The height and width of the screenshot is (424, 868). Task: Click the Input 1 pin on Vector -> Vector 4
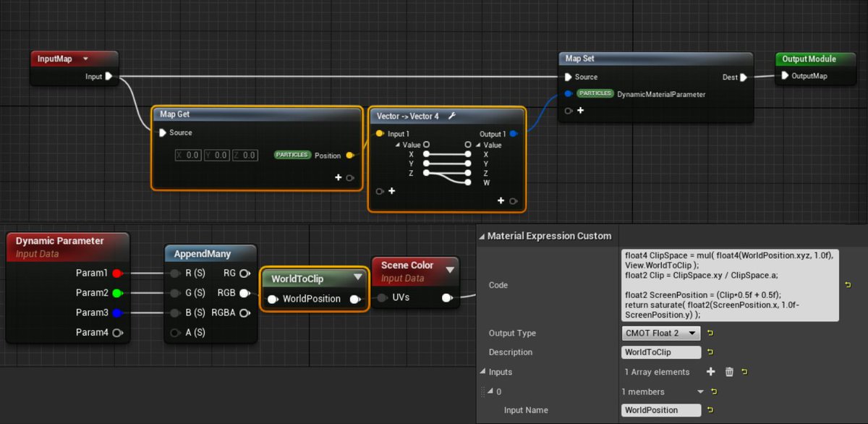[379, 134]
